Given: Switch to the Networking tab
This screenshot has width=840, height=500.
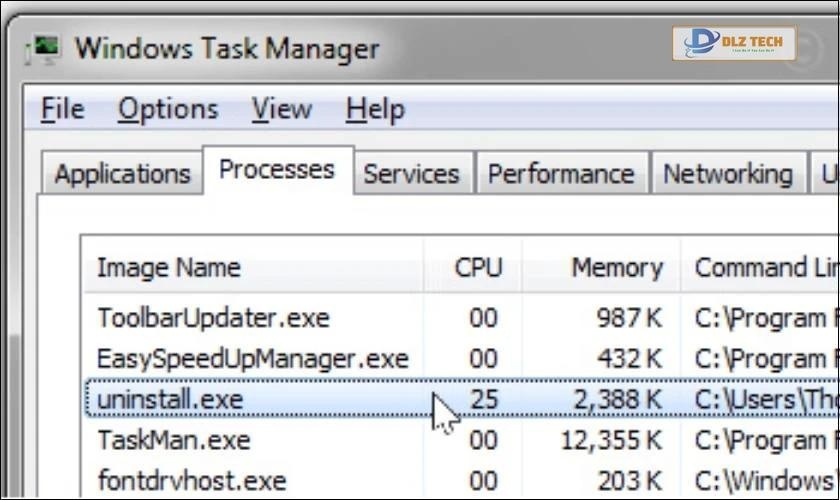Looking at the screenshot, I should tap(728, 174).
